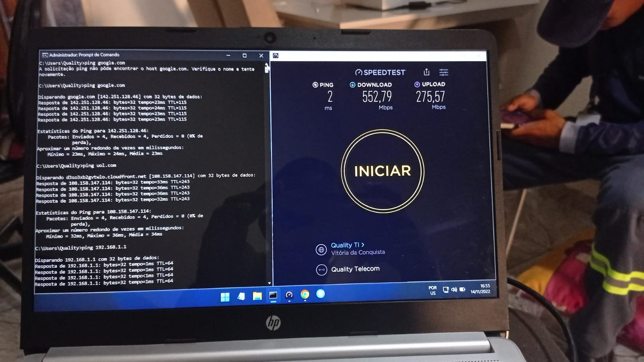Open the Speedtest share results icon
This screenshot has width=644, height=362.
pyautogui.click(x=427, y=72)
